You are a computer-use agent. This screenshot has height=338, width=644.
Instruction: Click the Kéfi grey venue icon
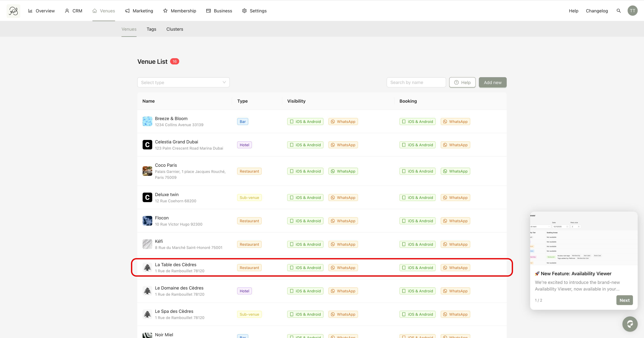point(147,244)
